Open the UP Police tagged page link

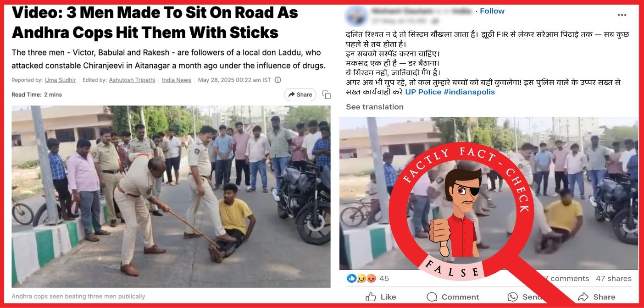click(x=423, y=92)
